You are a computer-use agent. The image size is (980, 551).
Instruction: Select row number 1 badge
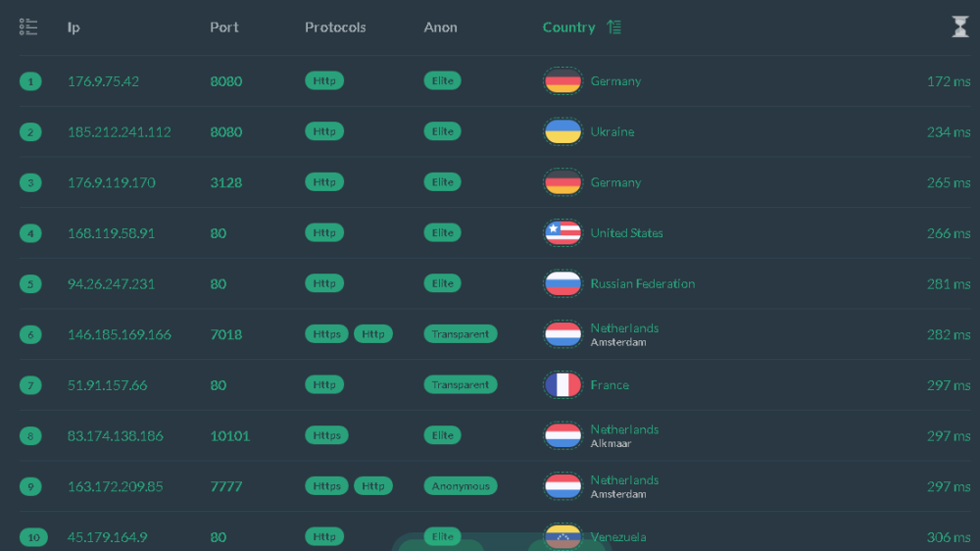pyautogui.click(x=30, y=81)
